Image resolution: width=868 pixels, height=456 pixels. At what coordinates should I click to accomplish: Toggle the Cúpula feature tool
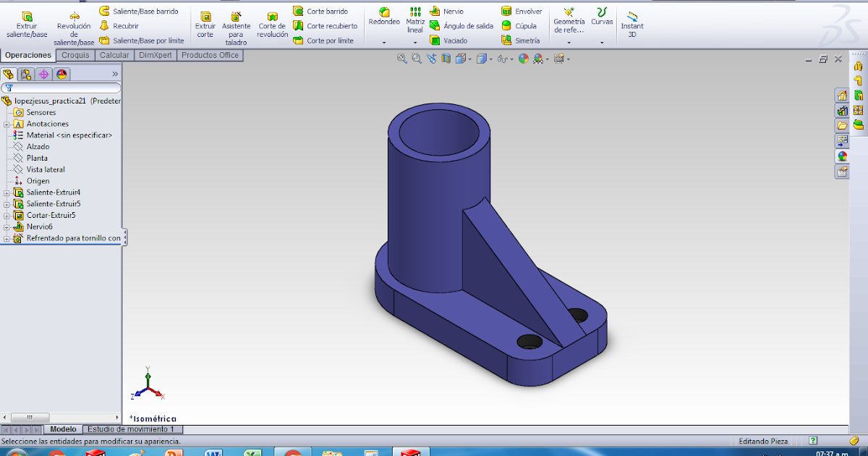pyautogui.click(x=520, y=25)
